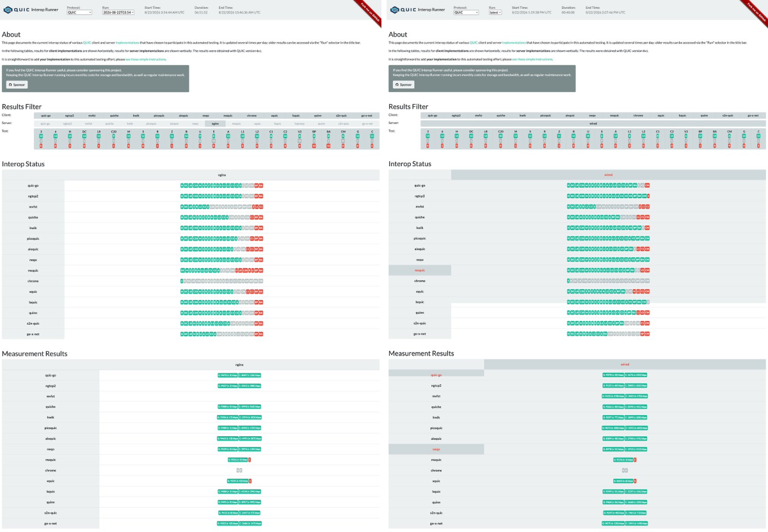This screenshot has width=768, height=532.
Task: Follow the implementations link on the nginx page
Action: 128,42
